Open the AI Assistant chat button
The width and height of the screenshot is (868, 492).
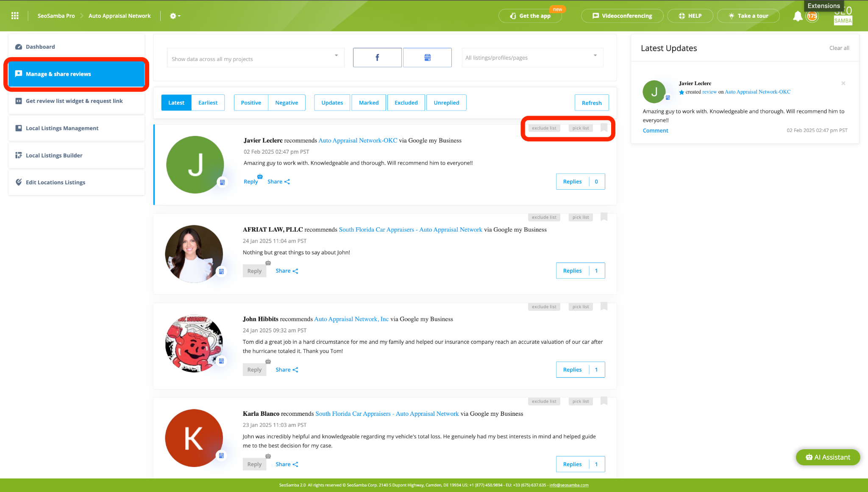pyautogui.click(x=828, y=457)
